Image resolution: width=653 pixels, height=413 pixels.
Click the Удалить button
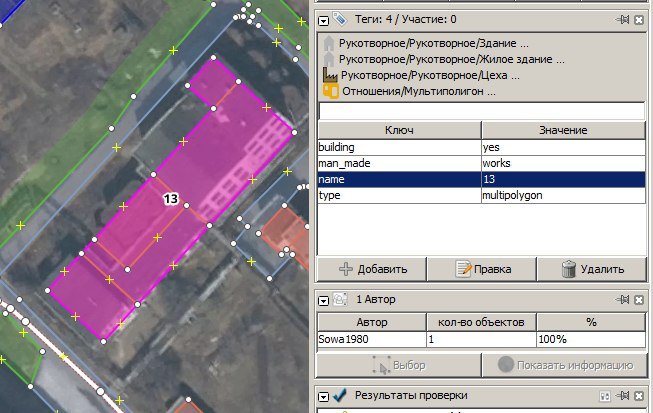click(592, 269)
